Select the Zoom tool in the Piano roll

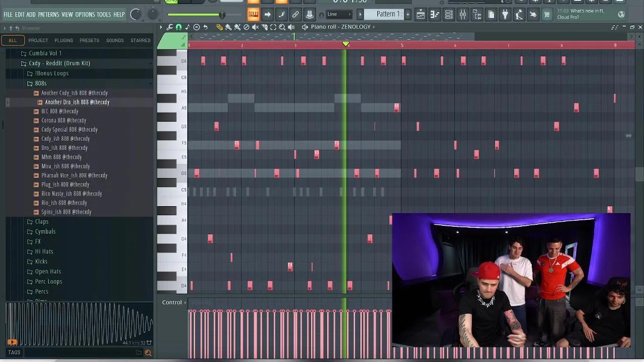[281, 27]
